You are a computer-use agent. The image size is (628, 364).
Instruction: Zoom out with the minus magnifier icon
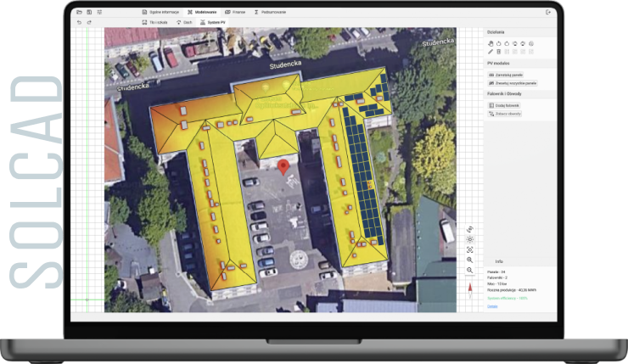tap(470, 271)
